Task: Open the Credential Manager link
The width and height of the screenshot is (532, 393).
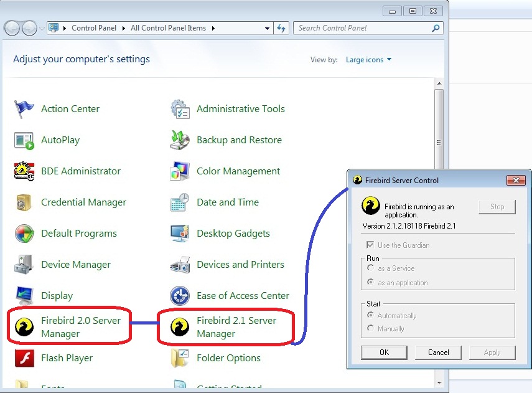Action: coord(83,202)
